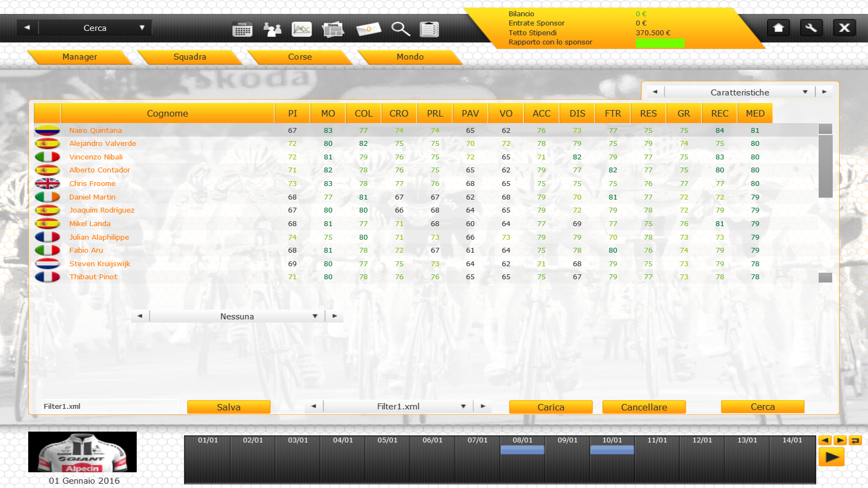This screenshot has height=488, width=868.
Task: Open the Squadra menu tab
Action: [190, 57]
